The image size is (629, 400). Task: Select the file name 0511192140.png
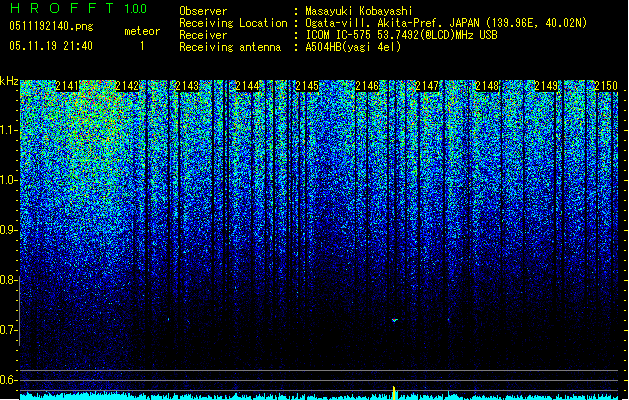pos(51,26)
